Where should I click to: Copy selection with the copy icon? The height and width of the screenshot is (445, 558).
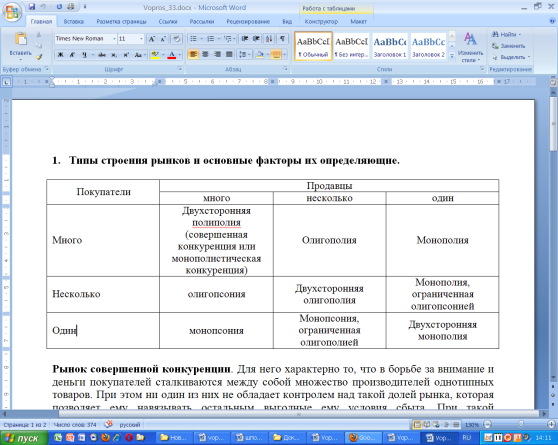(x=39, y=45)
